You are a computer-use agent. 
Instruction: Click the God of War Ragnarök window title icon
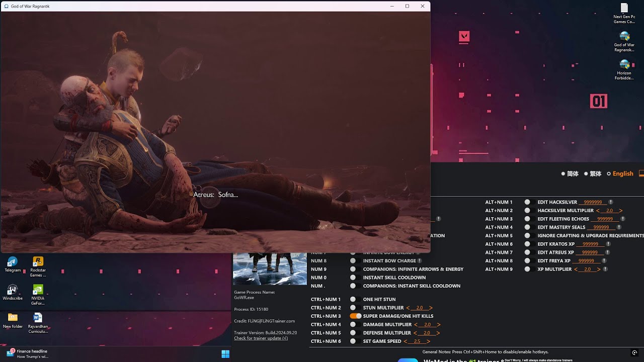6,6
